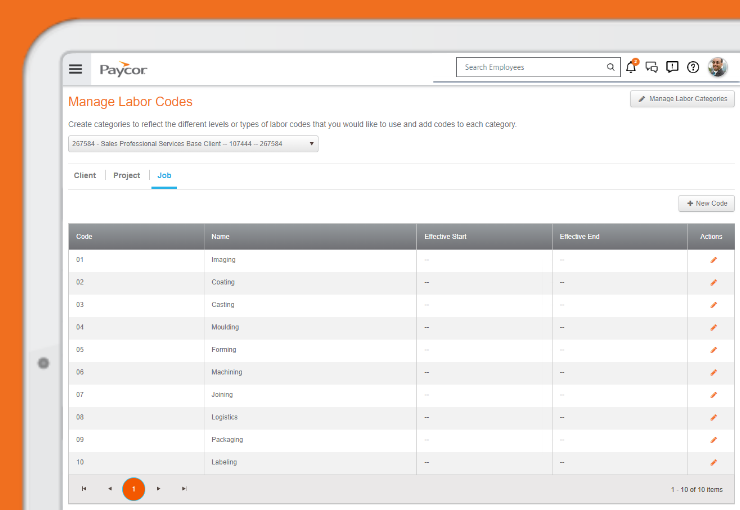Go to next page of results

[159, 489]
